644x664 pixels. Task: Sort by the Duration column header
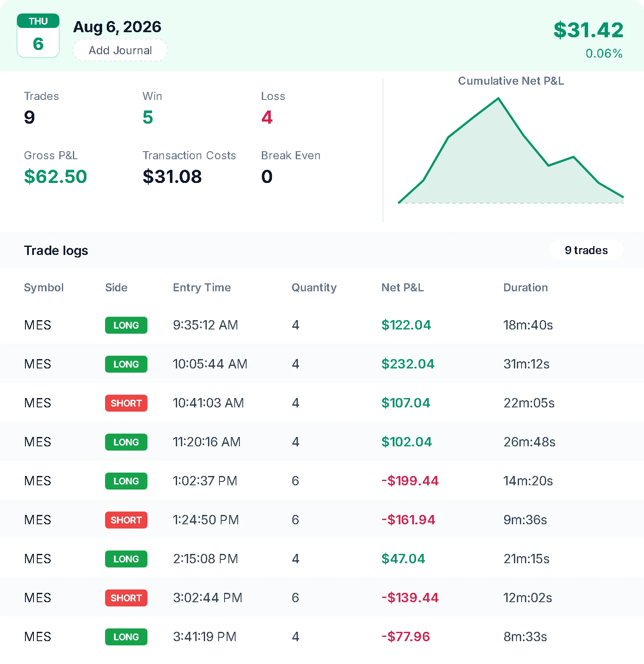click(x=525, y=288)
